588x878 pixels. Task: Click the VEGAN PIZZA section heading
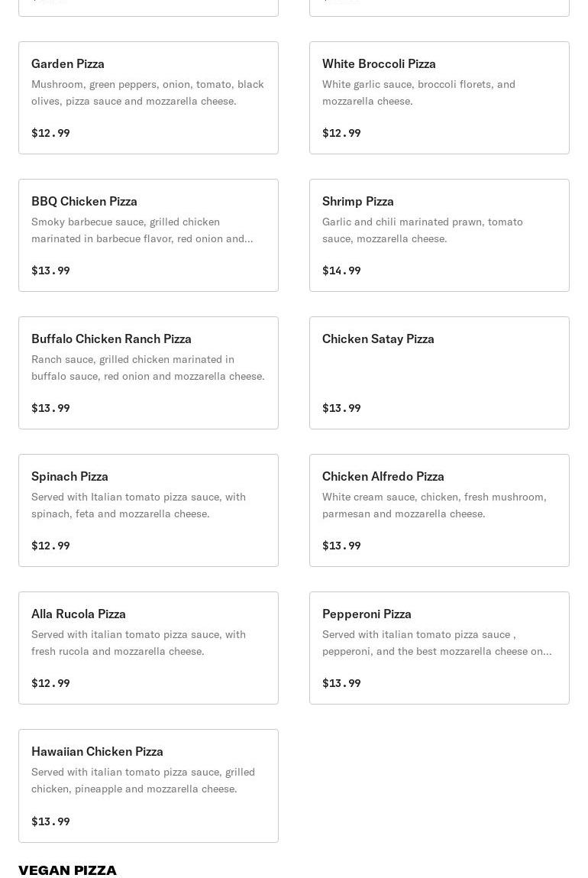pyautogui.click(x=67, y=870)
